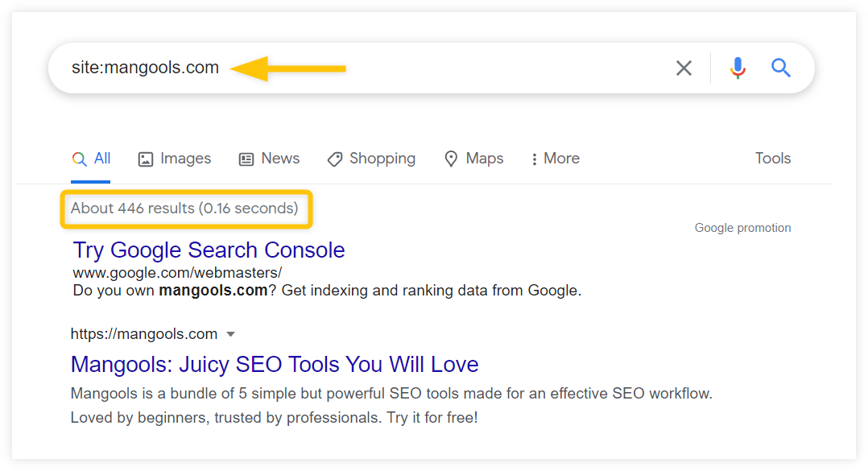868x471 pixels.
Task: Submit search with the magnifying glass icon
Action: click(780, 68)
